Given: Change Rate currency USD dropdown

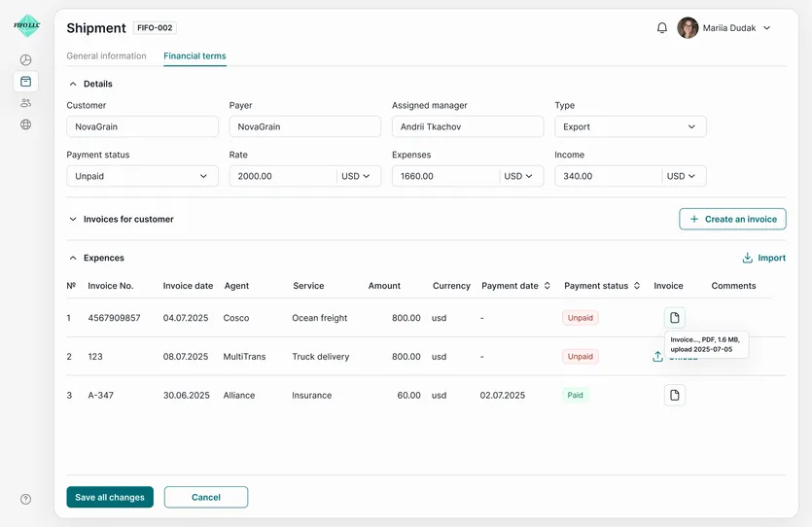Looking at the screenshot, I should click(356, 176).
